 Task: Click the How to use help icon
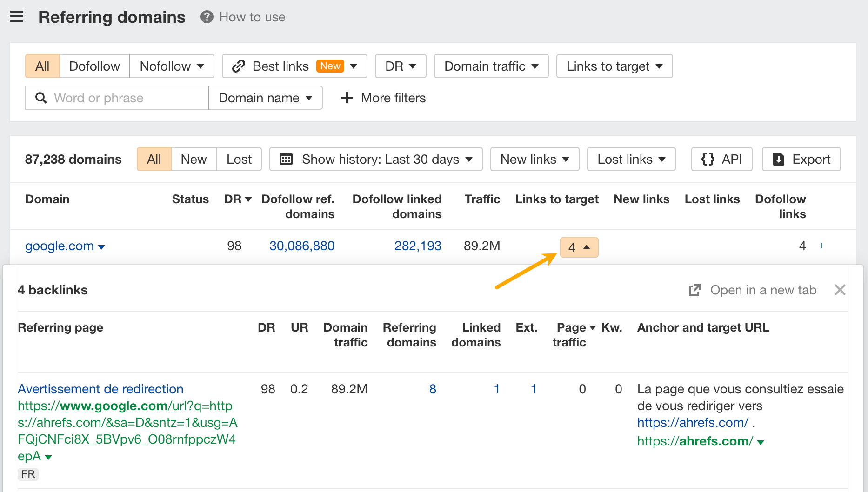(206, 17)
